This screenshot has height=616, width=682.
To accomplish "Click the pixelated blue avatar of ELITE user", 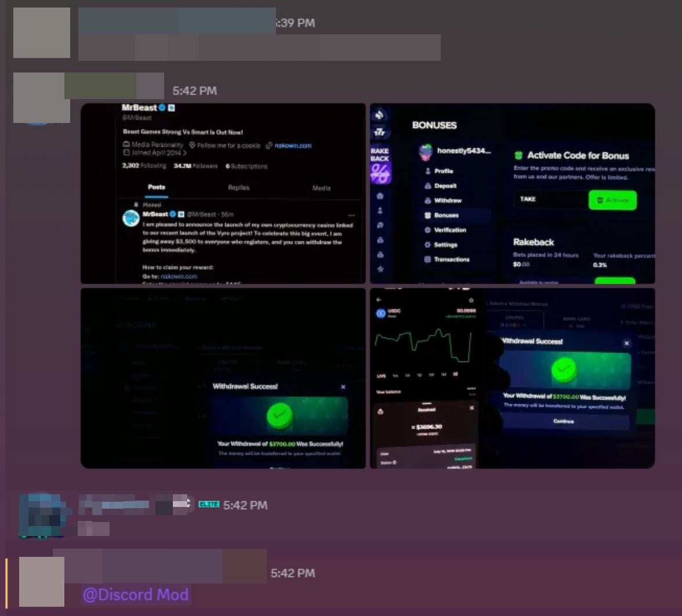I will click(x=42, y=516).
